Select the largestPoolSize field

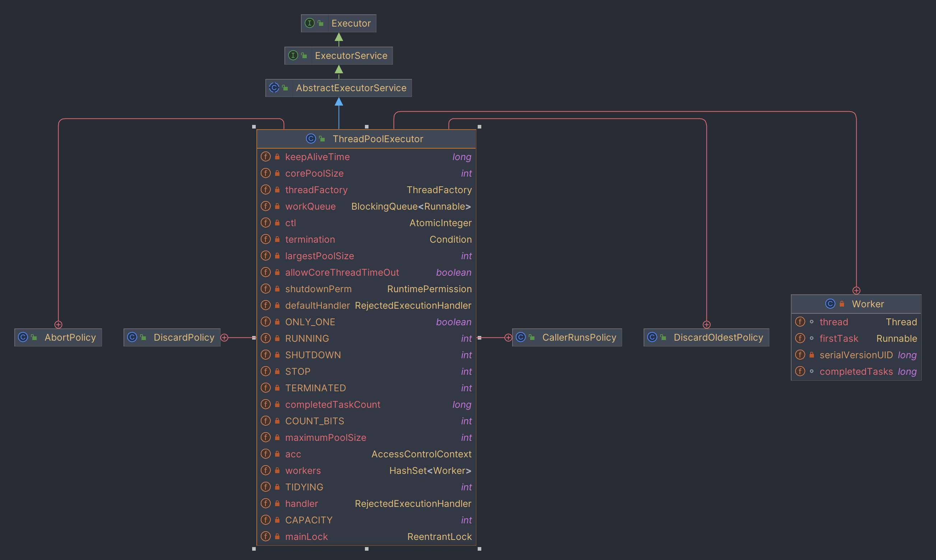tap(366, 256)
